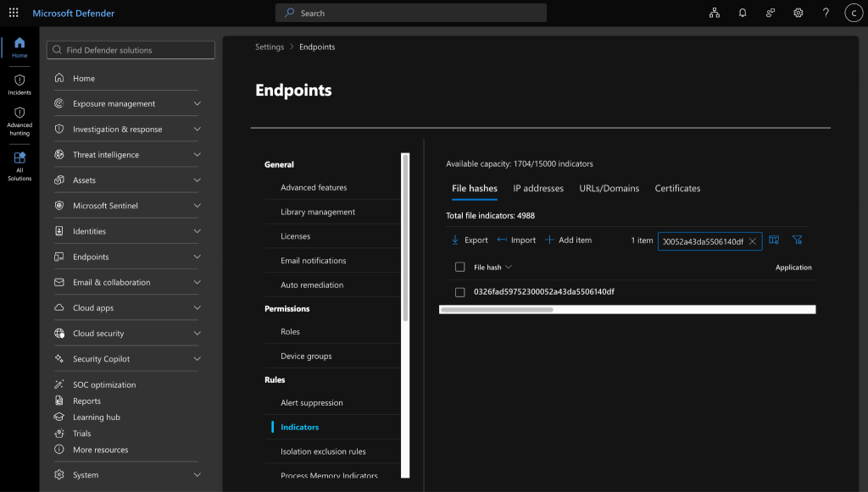Click hash 0326fad59752300052a43da5506140df text
The height and width of the screenshot is (492, 868).
(x=544, y=291)
